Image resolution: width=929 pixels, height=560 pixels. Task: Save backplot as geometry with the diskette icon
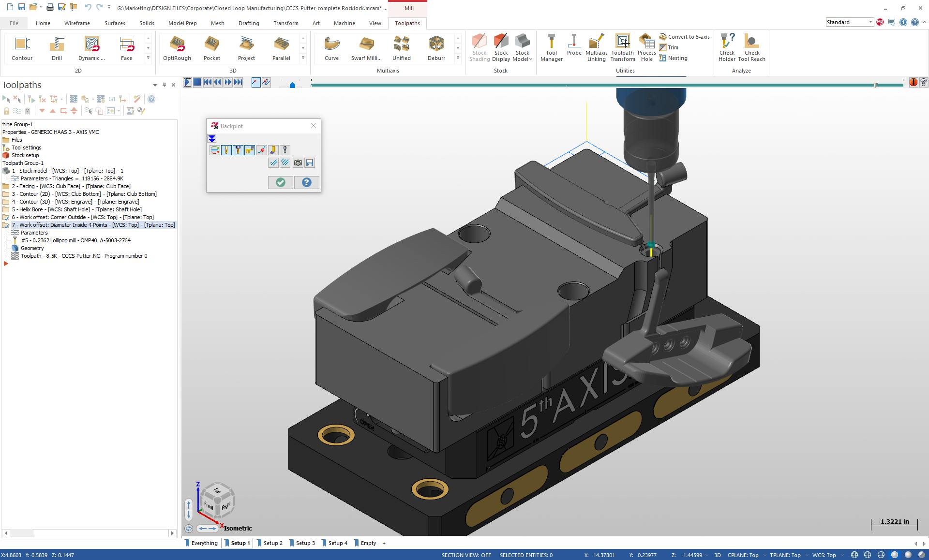pyautogui.click(x=310, y=162)
